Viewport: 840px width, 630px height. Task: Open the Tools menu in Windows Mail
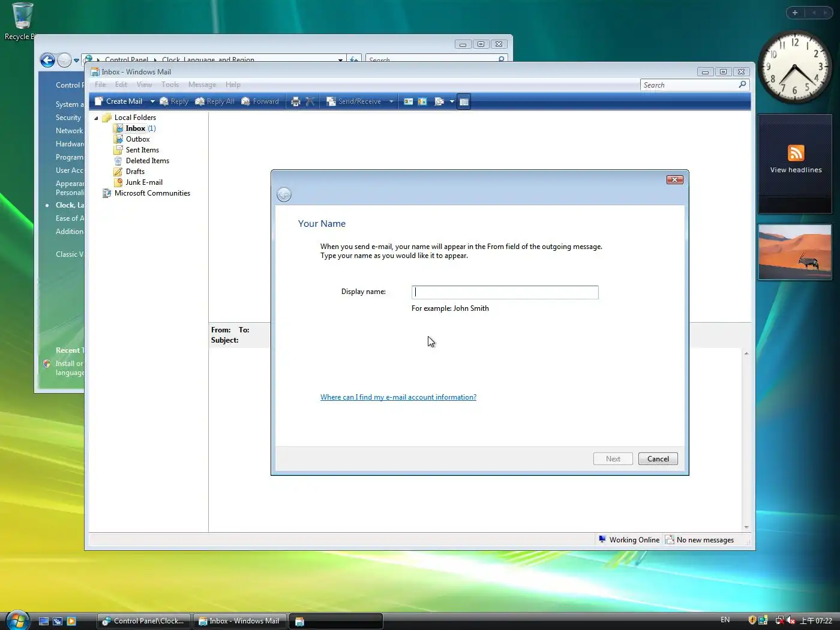coord(170,85)
